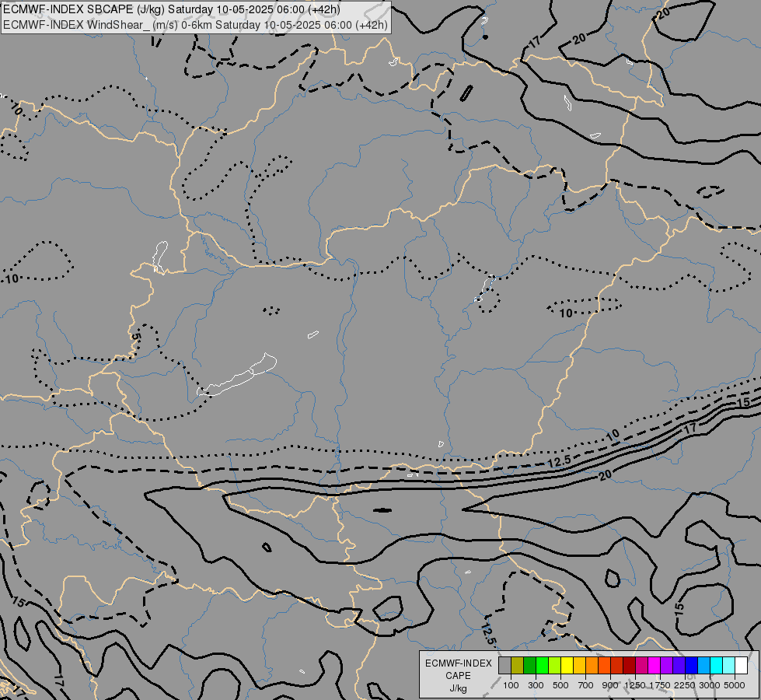Click legend value 1250
Viewport: 761px width, 700px height.
[x=635, y=685]
